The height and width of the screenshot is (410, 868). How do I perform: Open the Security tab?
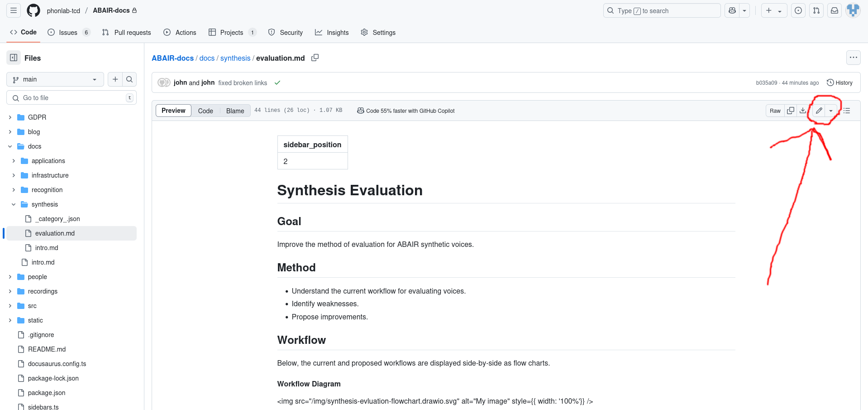tap(285, 32)
